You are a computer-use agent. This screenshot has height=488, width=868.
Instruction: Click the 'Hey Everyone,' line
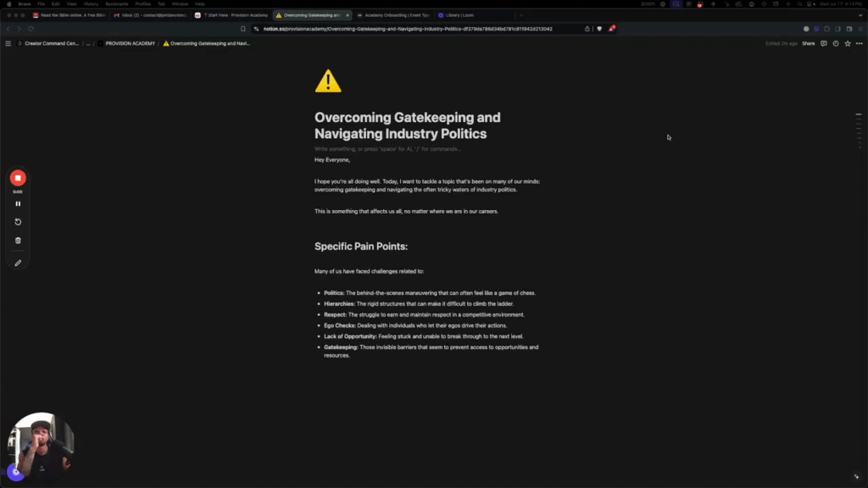pyautogui.click(x=332, y=160)
